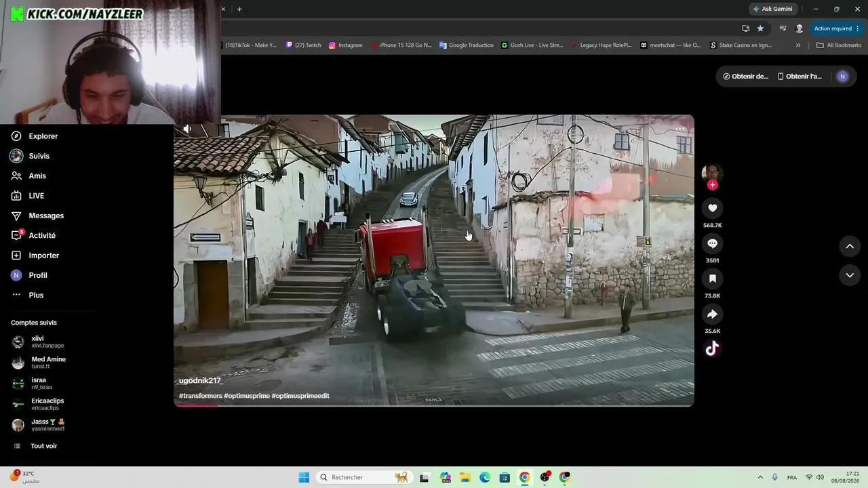
Task: Bookmark the video to favorites
Action: (x=712, y=279)
